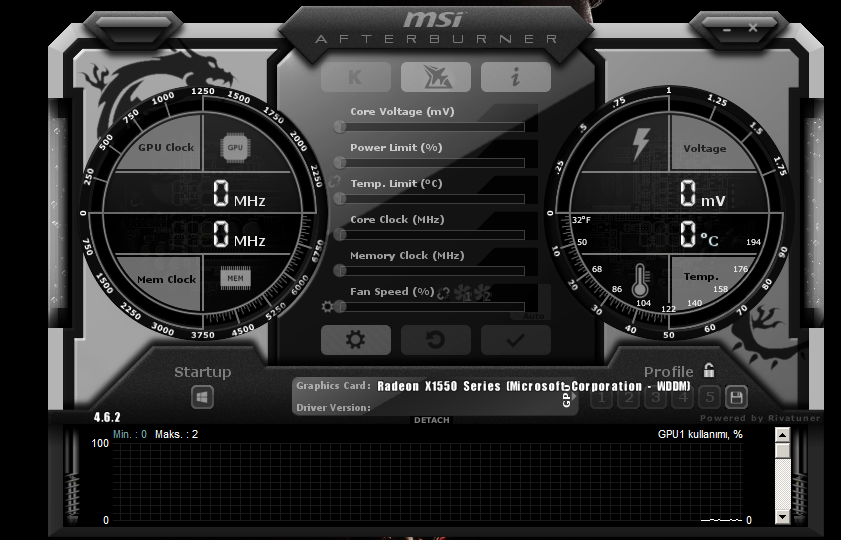The height and width of the screenshot is (540, 841).
Task: Click the Min. : 0 value
Action: (x=130, y=434)
